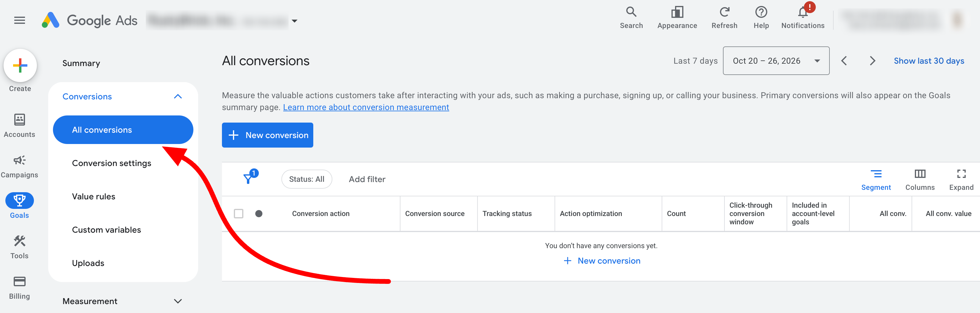980x313 pixels.
Task: Open Billing section
Action: [19, 288]
